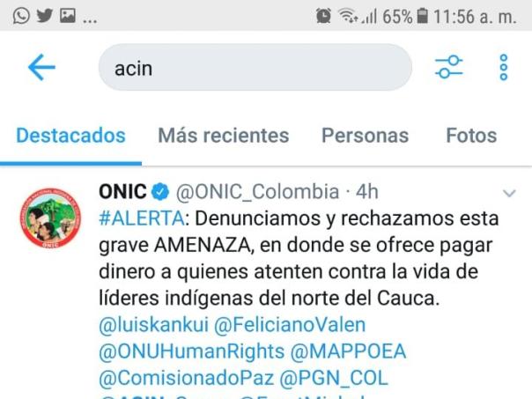Open the ONIC profile avatar
The width and height of the screenshot is (532, 399).
click(50, 218)
